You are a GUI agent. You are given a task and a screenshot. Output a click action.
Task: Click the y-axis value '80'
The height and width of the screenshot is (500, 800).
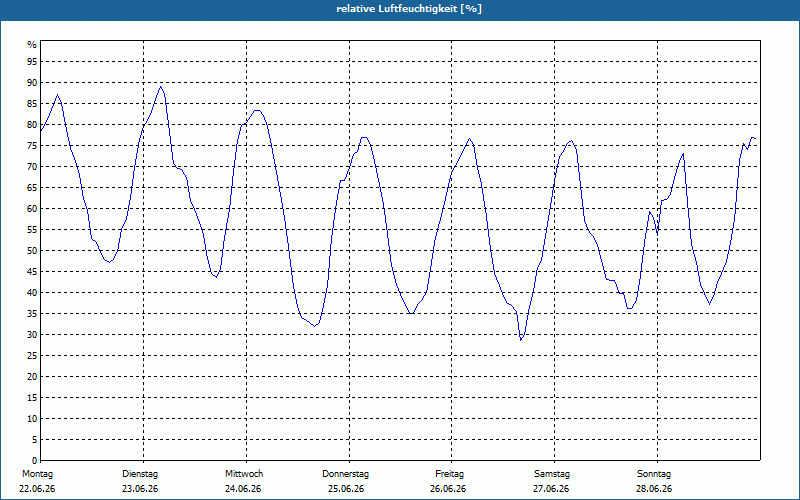point(32,124)
